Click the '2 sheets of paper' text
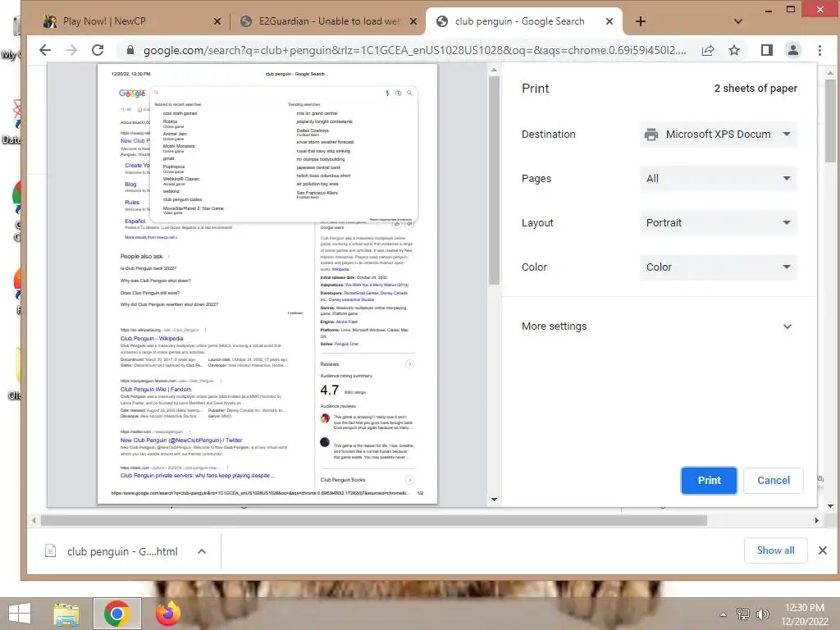Screen dimensions: 840x630 (x=756, y=89)
